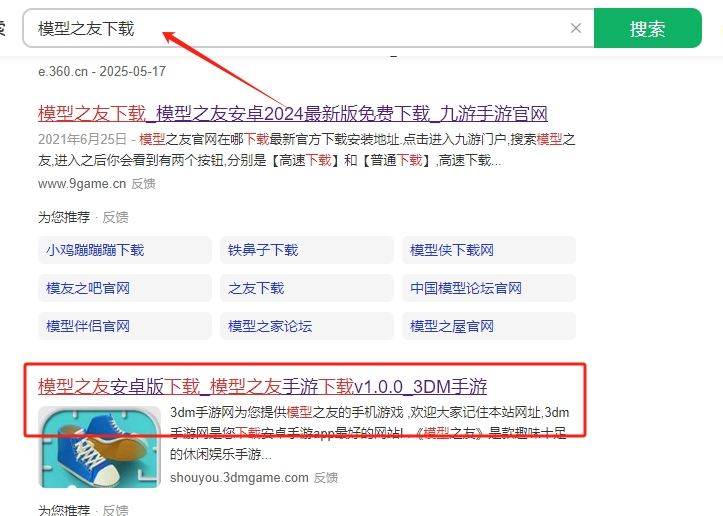This screenshot has width=723, height=516.
Task: Choose the 模型侠下载网 related search
Action: 489,250
